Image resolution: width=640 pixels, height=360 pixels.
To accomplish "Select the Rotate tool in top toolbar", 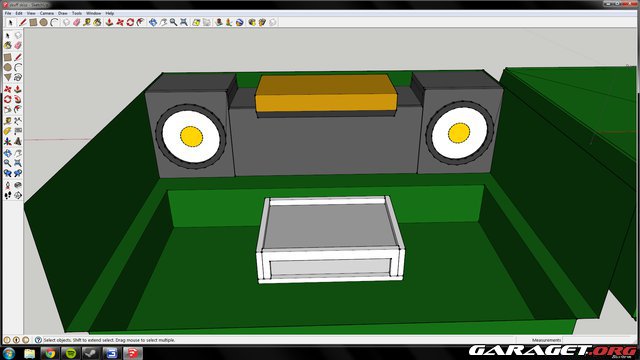I will coord(130,22).
